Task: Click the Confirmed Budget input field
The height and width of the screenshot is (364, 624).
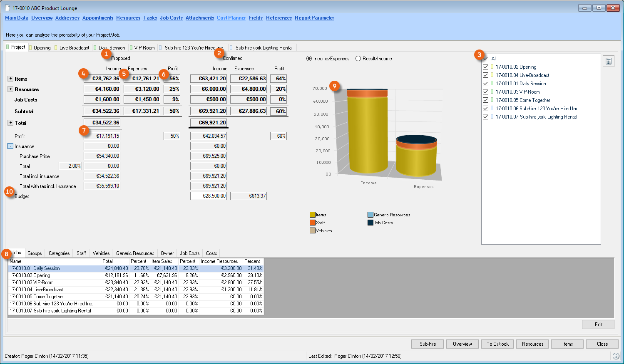Action: (x=209, y=196)
